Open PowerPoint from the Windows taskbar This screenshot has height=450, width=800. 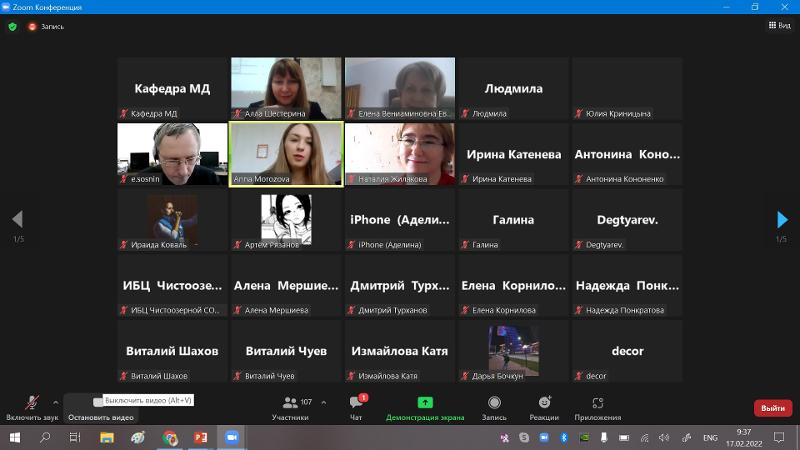click(x=200, y=438)
